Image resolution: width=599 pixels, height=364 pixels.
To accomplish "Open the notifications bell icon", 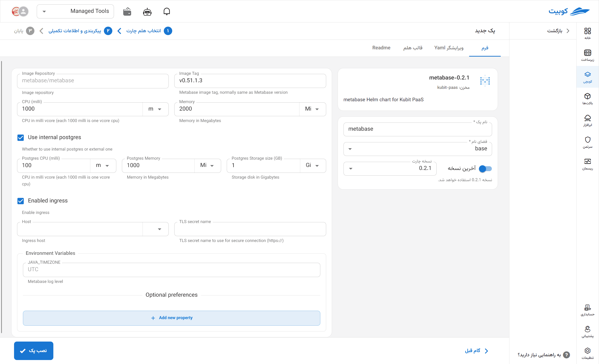I will coord(167,11).
